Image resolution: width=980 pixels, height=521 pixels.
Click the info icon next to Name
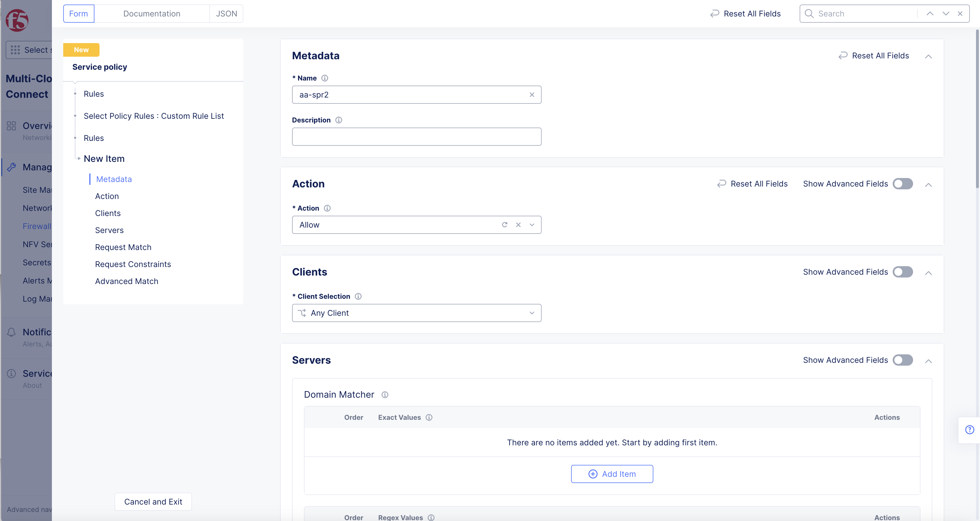[x=324, y=78]
